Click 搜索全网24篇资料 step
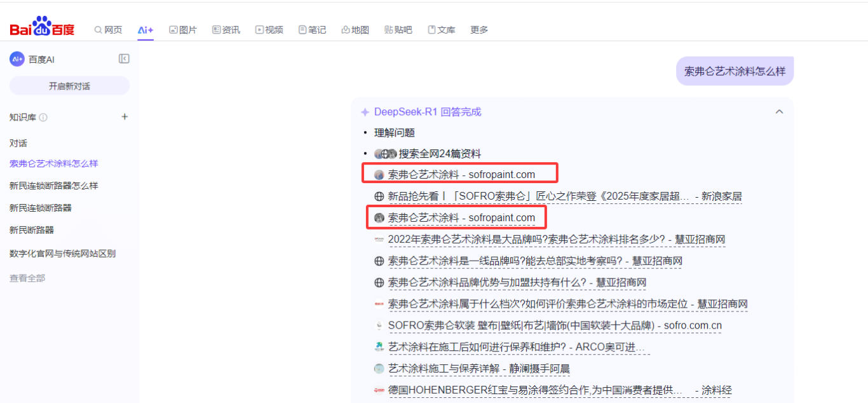The height and width of the screenshot is (403, 868). pyautogui.click(x=440, y=154)
